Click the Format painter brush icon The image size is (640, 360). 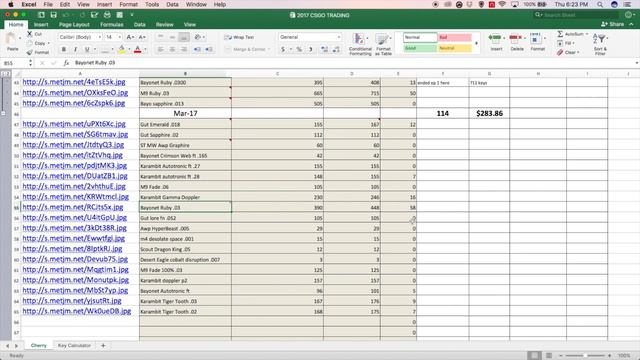pos(30,52)
